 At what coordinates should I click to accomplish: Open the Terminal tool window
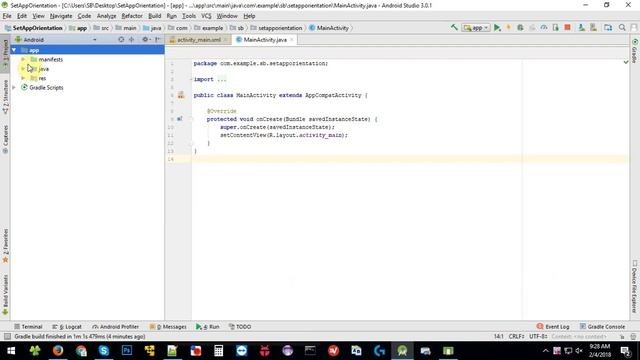[28, 327]
